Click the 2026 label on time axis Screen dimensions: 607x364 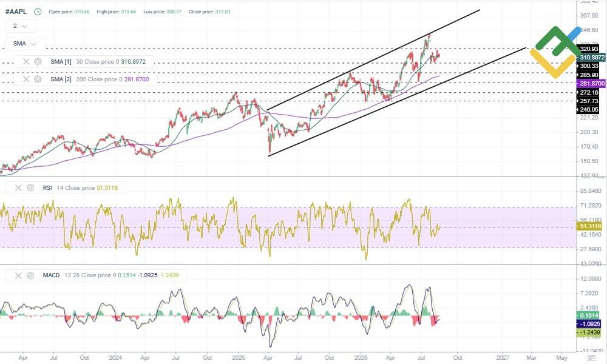(x=361, y=358)
